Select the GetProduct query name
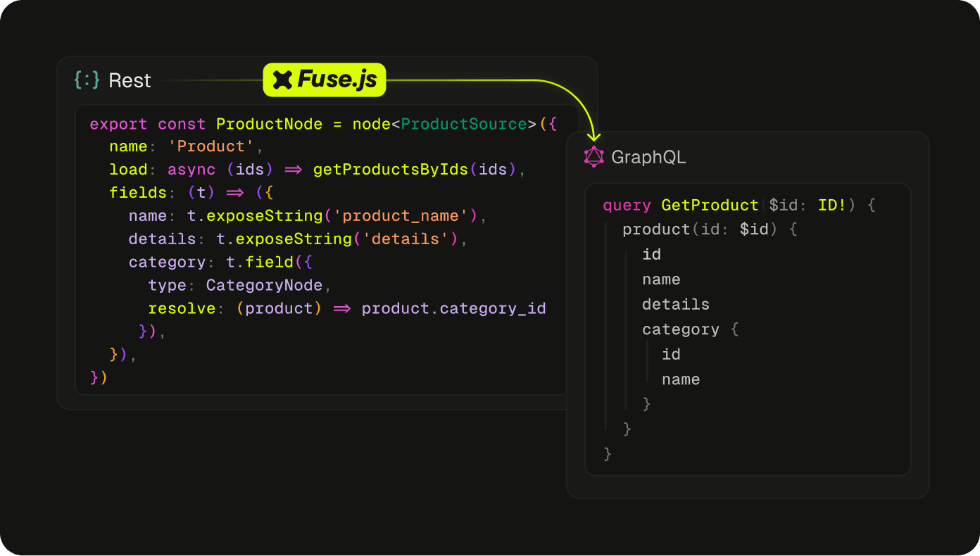 point(710,205)
